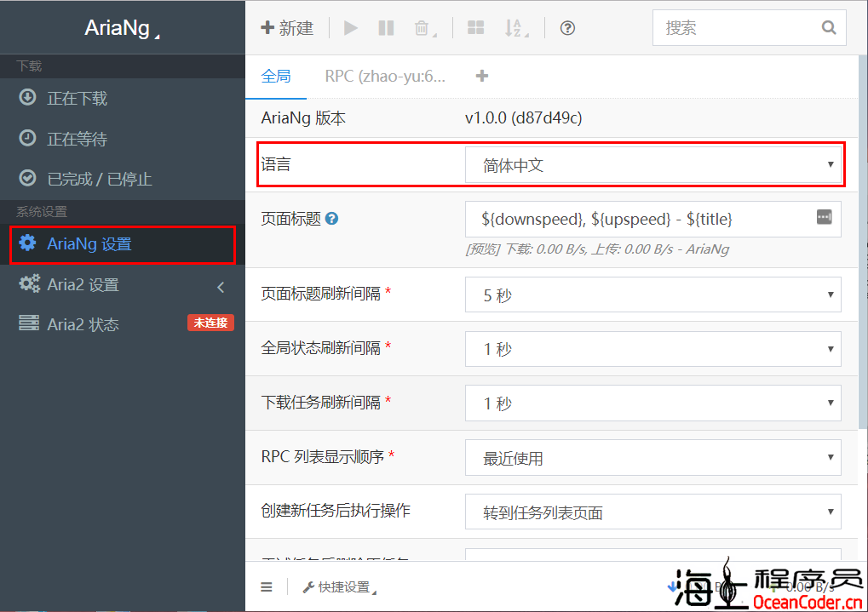Click the title preview line starting with 预览
Viewport: 868px width, 612px height.
pyautogui.click(x=597, y=249)
